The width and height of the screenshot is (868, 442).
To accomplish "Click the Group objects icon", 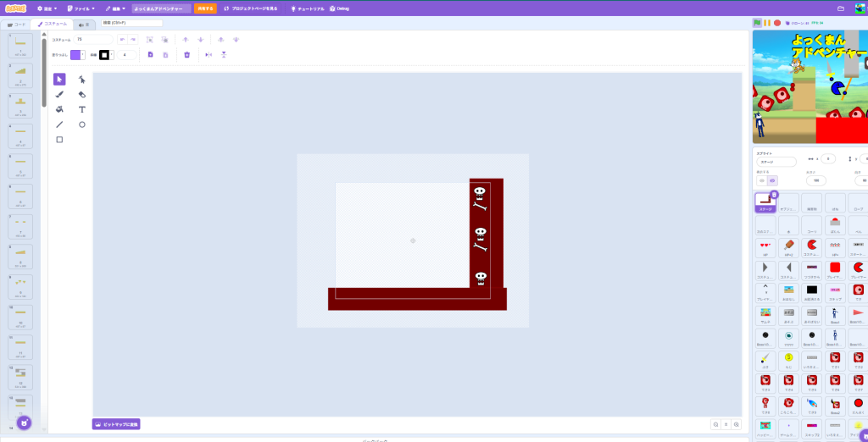I will pyautogui.click(x=149, y=39).
